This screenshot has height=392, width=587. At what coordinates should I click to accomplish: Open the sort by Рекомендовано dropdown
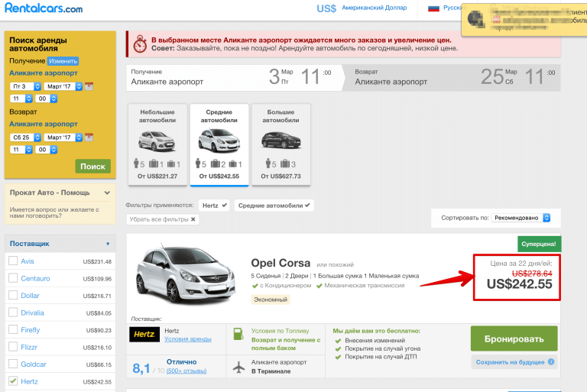pos(521,218)
